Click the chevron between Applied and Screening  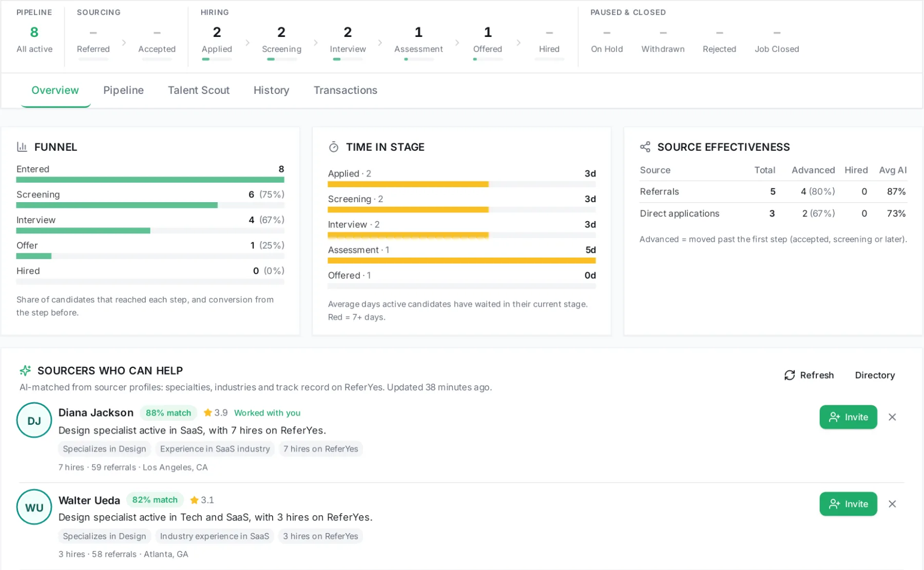click(247, 43)
